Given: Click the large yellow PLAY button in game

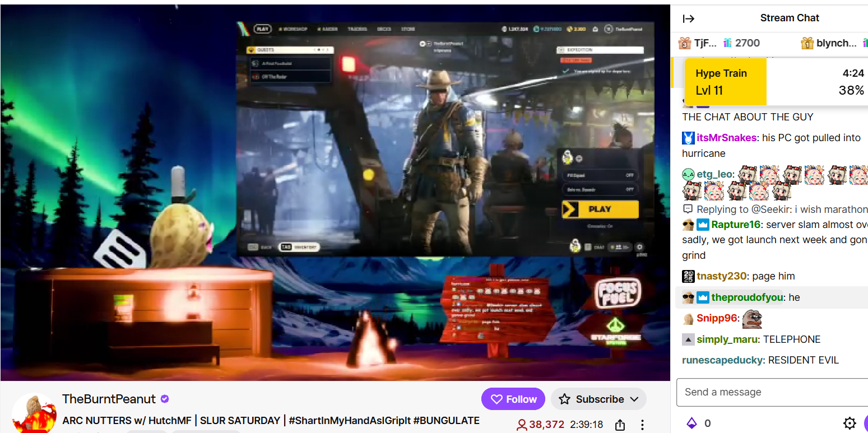Looking at the screenshot, I should (600, 209).
